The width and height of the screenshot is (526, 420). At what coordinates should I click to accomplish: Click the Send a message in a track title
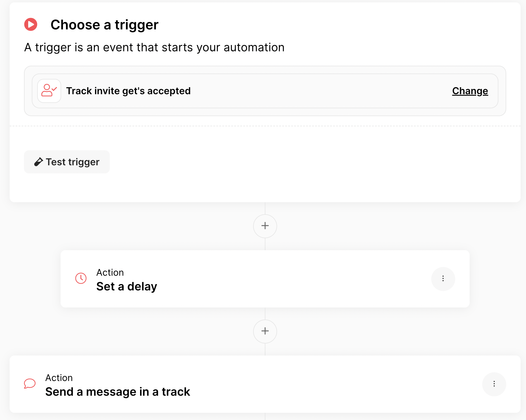coord(118,392)
